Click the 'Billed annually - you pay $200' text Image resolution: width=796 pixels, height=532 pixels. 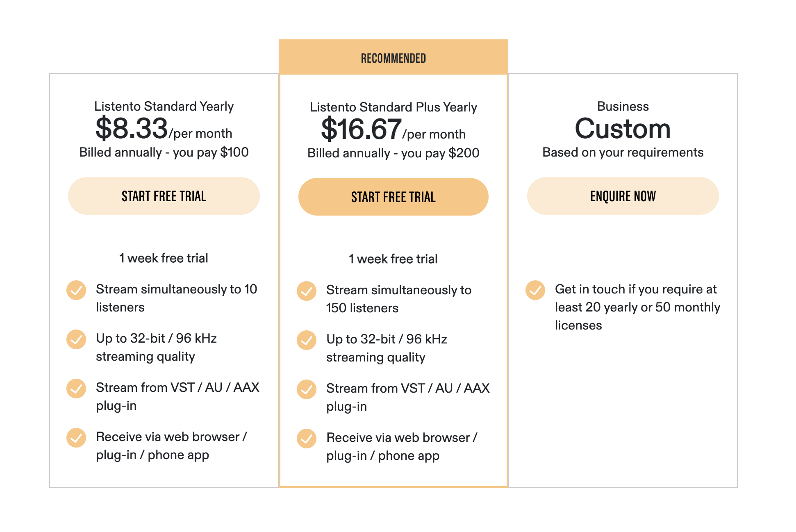[x=393, y=153]
